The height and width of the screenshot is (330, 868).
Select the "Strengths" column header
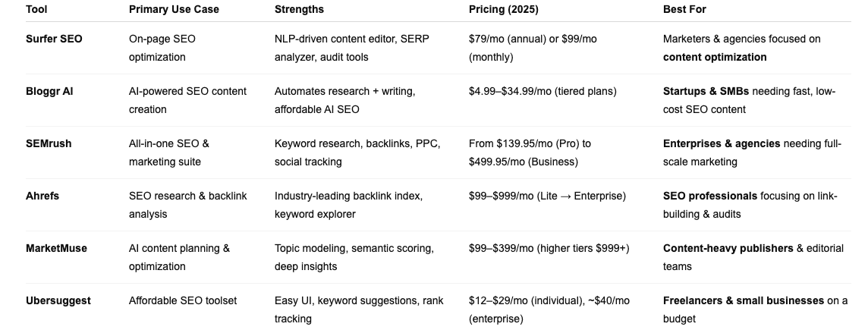299,9
